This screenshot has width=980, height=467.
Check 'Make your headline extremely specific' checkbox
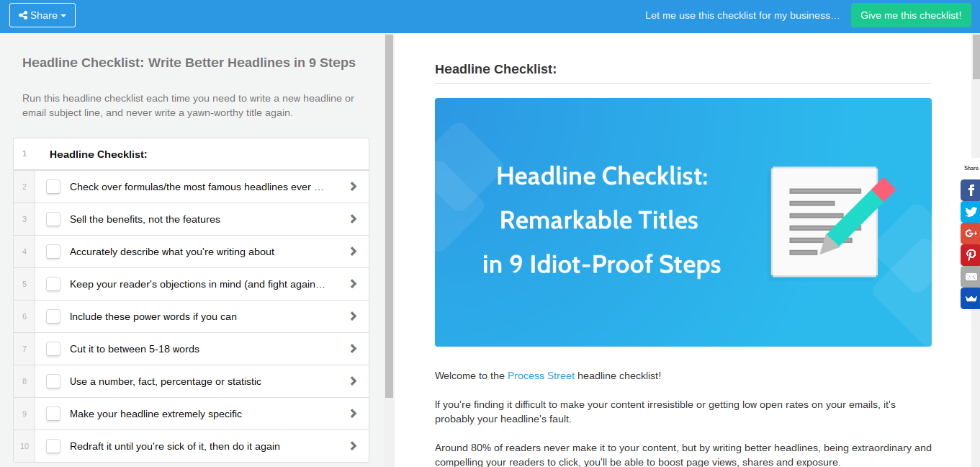pos(53,414)
